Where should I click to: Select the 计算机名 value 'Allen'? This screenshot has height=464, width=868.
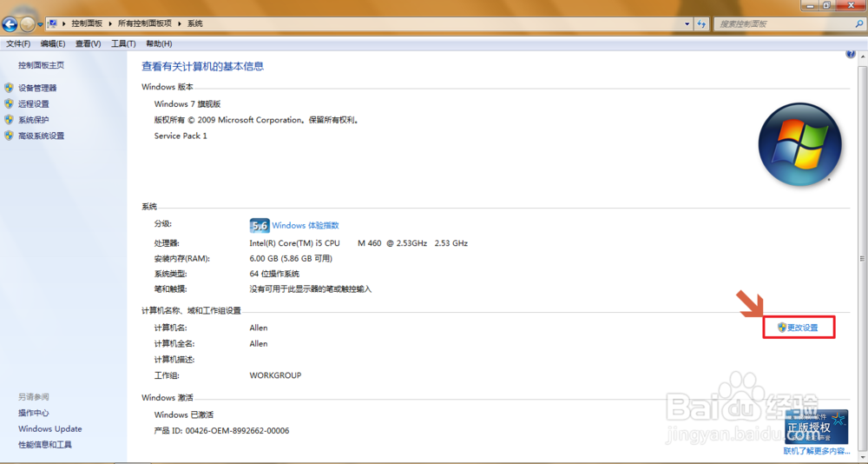259,328
